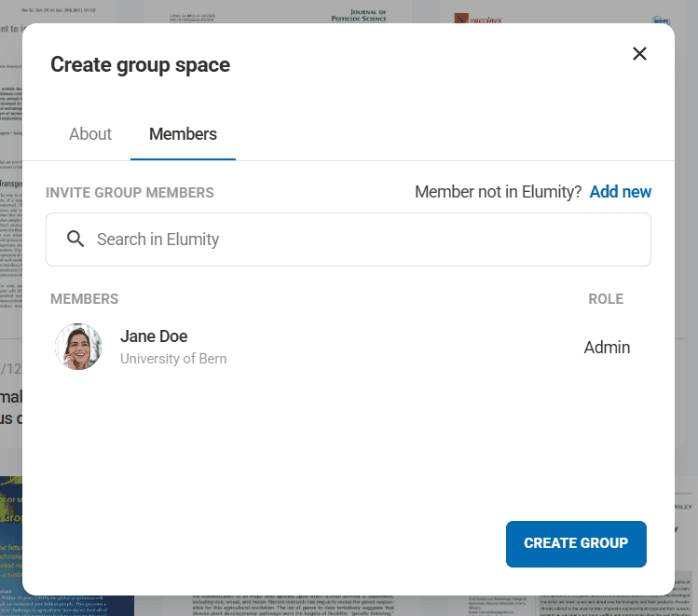698x616 pixels.
Task: Close the Create group space dialog
Action: pos(639,54)
